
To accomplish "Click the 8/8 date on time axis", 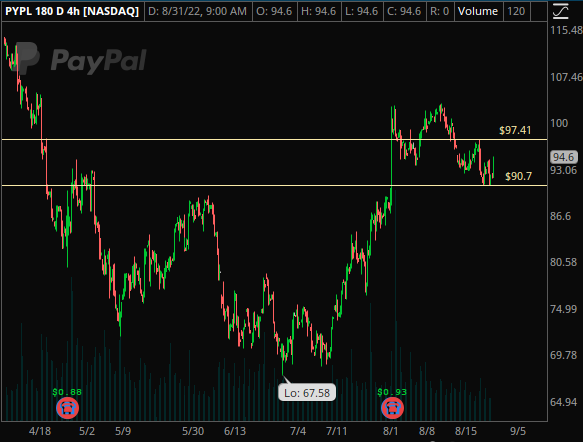I will 427,431.
